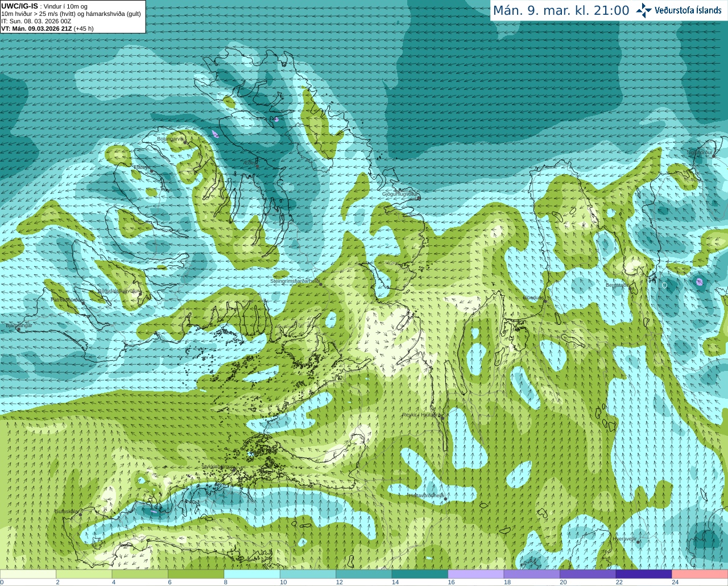Click the Patreksfjörður station label

coord(67,299)
